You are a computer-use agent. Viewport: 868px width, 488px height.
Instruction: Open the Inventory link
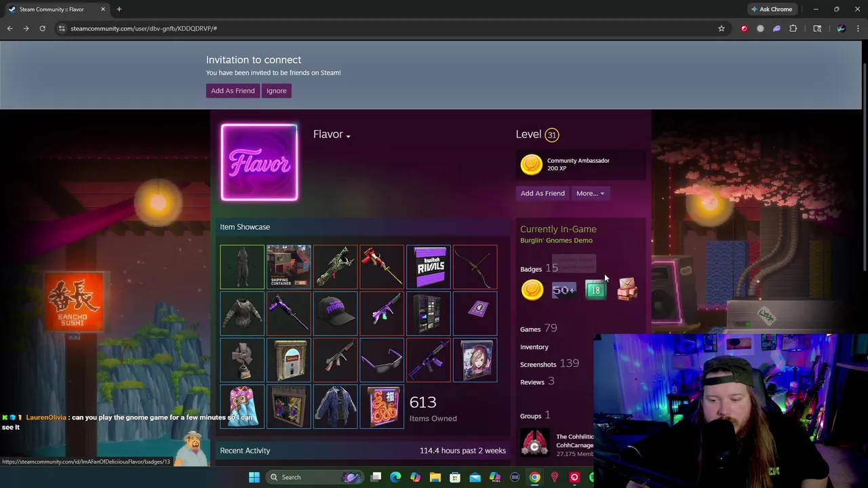(x=534, y=347)
